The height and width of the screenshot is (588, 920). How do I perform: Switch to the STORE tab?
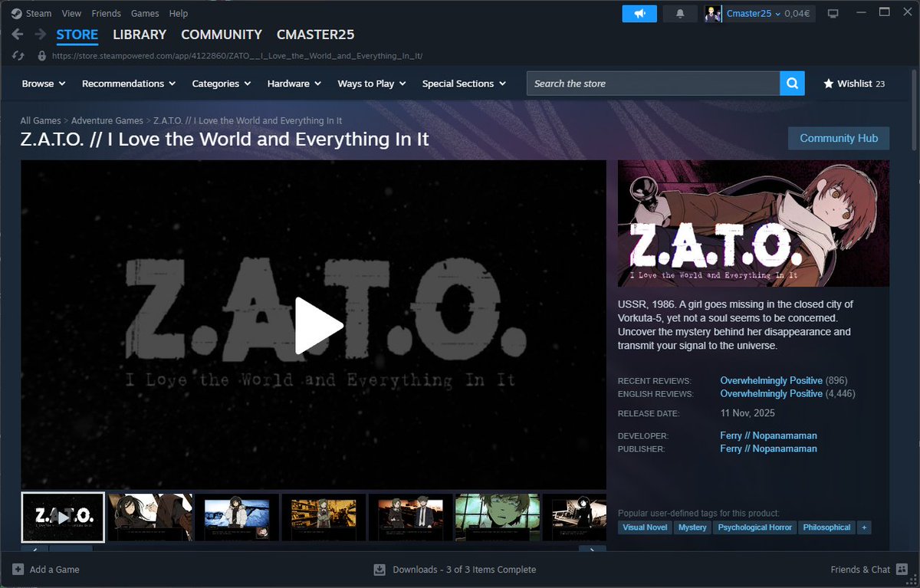point(77,34)
